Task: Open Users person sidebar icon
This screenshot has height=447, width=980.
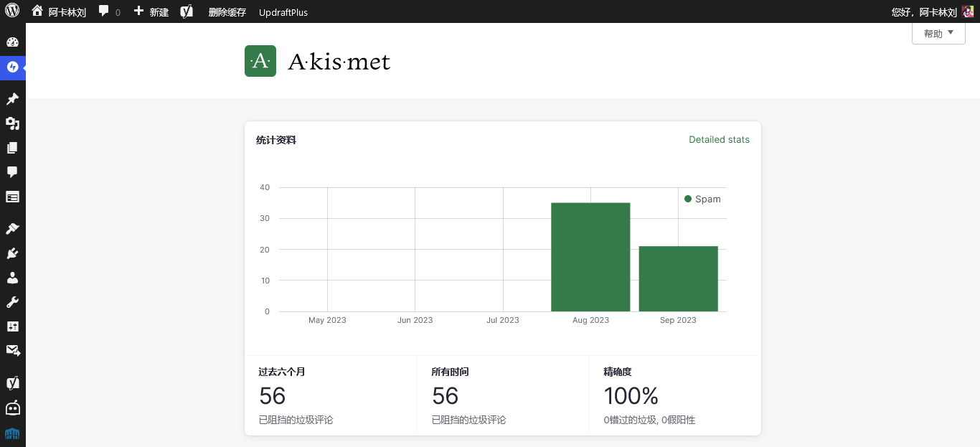Action: coord(12,278)
